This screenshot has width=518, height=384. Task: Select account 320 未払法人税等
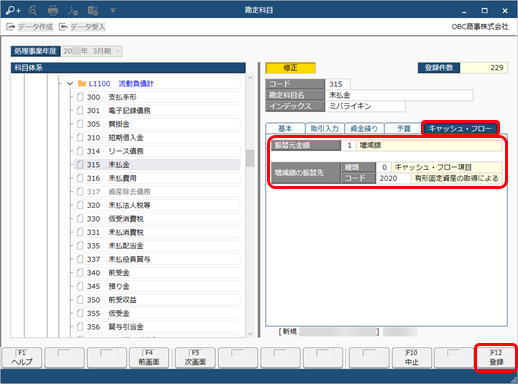click(157, 205)
